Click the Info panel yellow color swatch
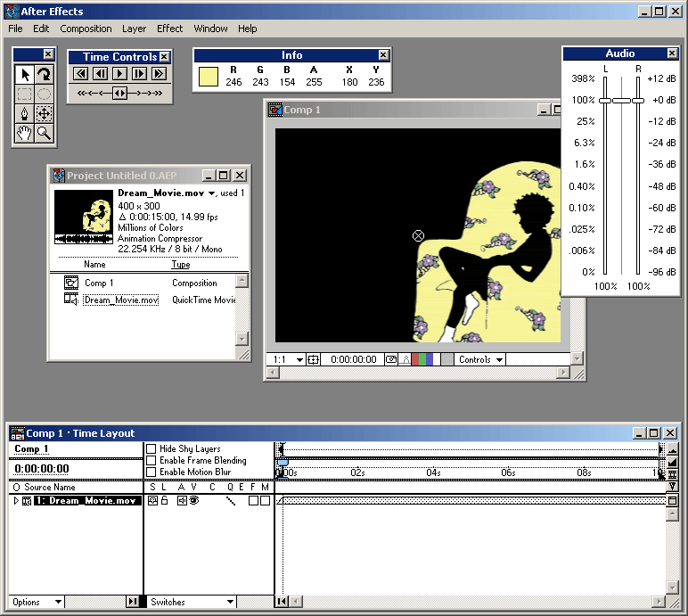688x616 pixels. [x=208, y=77]
